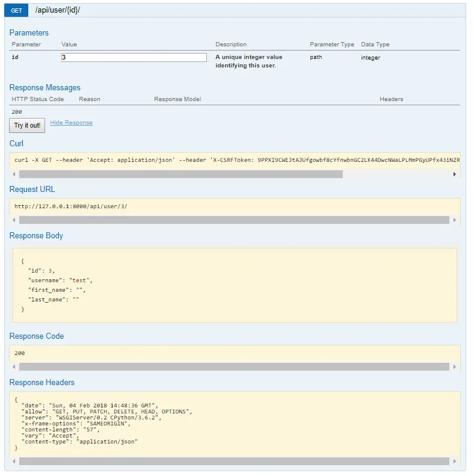
Task: Click the Hide Response link
Action: click(72, 123)
